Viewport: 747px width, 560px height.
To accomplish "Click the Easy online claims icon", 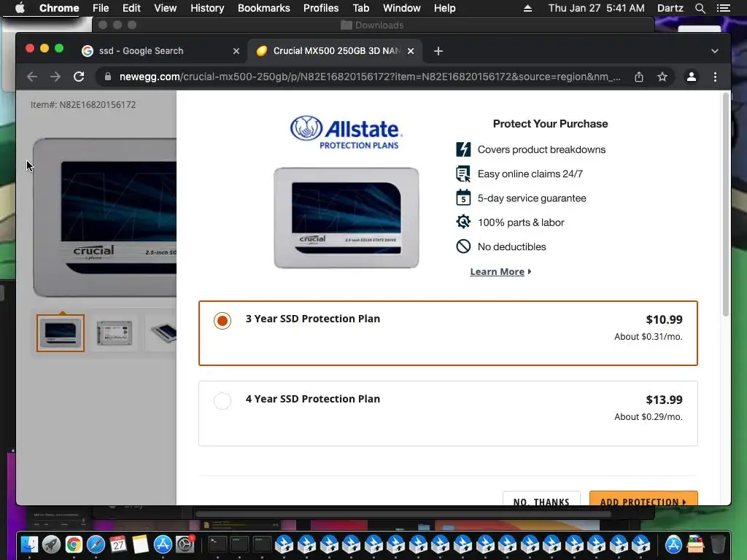I will (463, 174).
